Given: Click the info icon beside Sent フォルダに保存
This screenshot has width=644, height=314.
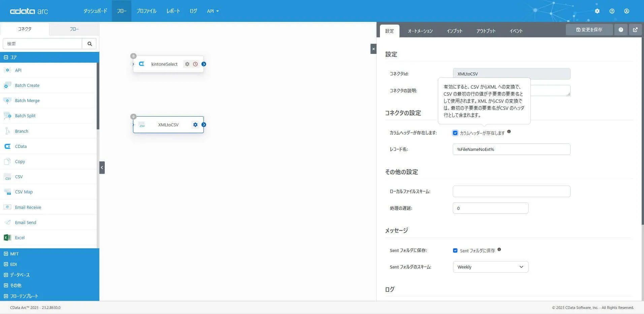Looking at the screenshot, I should [x=499, y=250].
